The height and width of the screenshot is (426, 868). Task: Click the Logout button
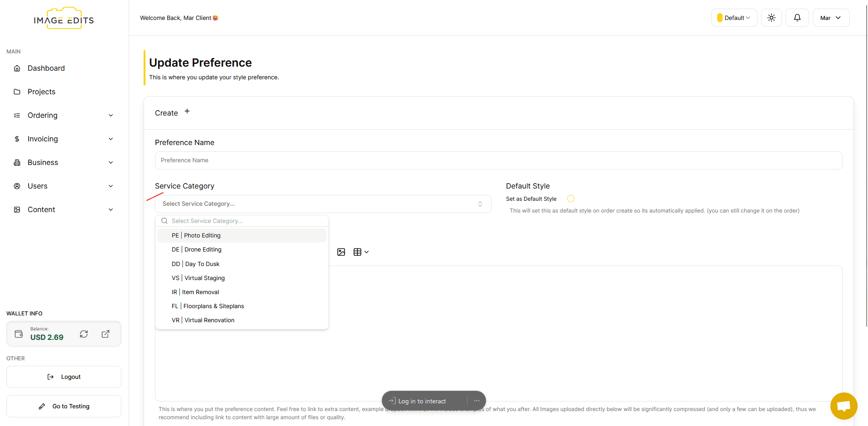[x=64, y=377]
